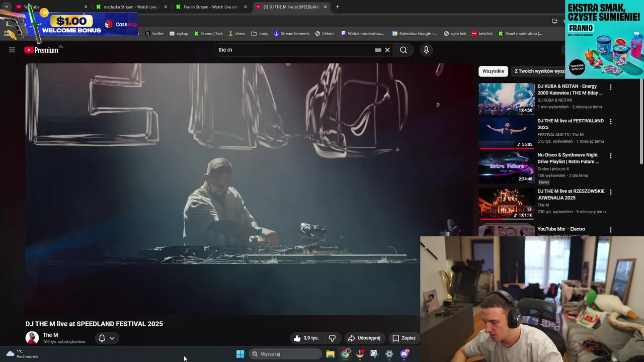This screenshot has height=362, width=644.
Task: Click title 'DJ THE M live at RZESZOWSKIE JUWENALIA 2025'
Action: [x=571, y=195]
